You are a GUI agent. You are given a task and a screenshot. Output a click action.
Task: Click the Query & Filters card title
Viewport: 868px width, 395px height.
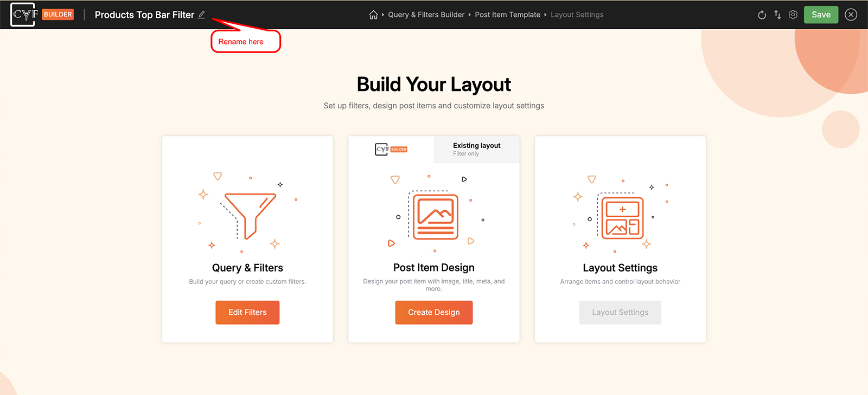(x=247, y=268)
